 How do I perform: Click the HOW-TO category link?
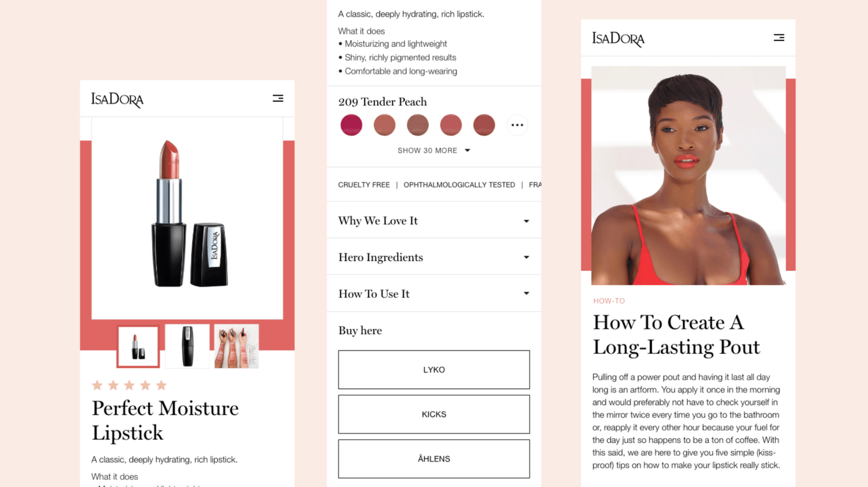click(609, 301)
